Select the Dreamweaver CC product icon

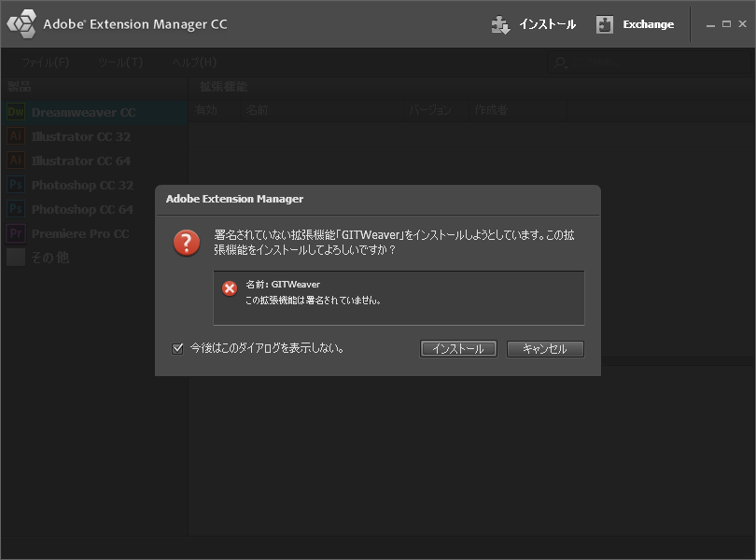[16, 112]
